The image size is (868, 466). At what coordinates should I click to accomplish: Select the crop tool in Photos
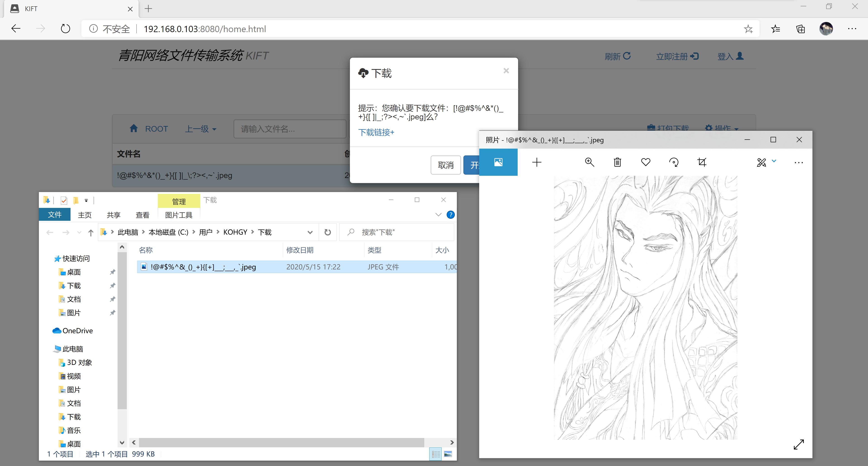point(702,162)
